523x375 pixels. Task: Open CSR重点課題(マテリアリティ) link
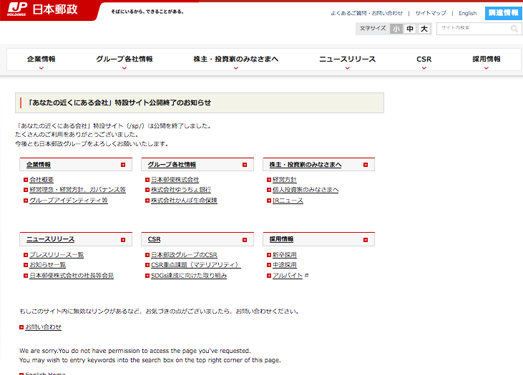pyautogui.click(x=196, y=265)
